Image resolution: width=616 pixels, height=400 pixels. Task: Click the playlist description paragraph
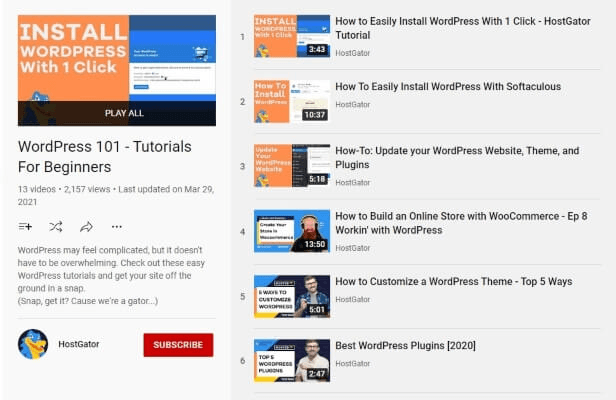pyautogui.click(x=112, y=275)
